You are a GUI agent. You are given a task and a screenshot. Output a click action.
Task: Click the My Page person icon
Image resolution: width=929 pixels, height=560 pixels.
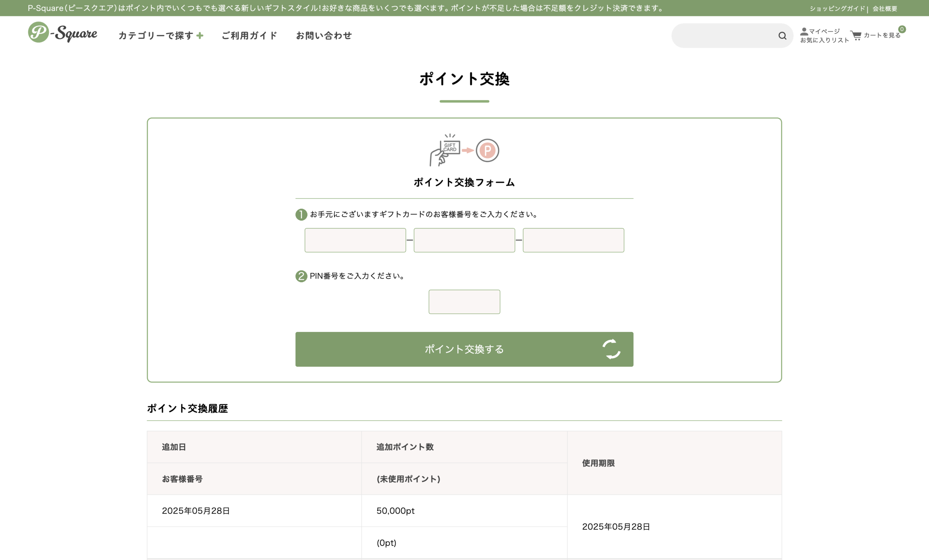click(804, 31)
